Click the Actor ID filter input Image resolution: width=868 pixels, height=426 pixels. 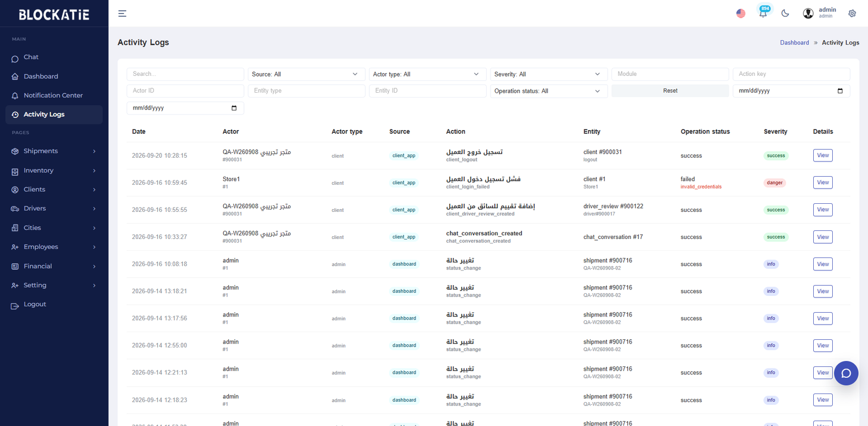click(x=186, y=91)
